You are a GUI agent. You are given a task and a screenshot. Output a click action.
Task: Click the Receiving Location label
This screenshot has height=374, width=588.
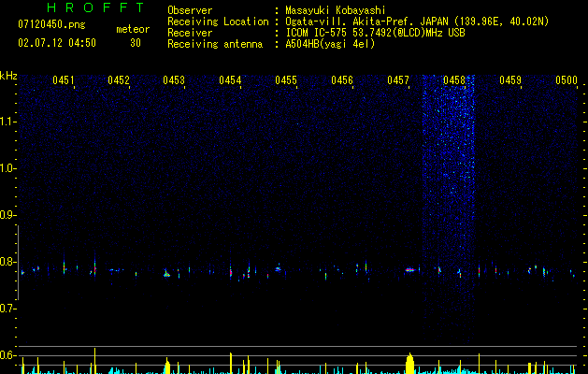pyautogui.click(x=218, y=22)
